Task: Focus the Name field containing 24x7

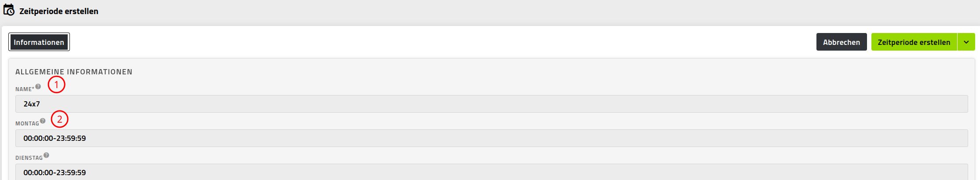Action: click(x=492, y=104)
